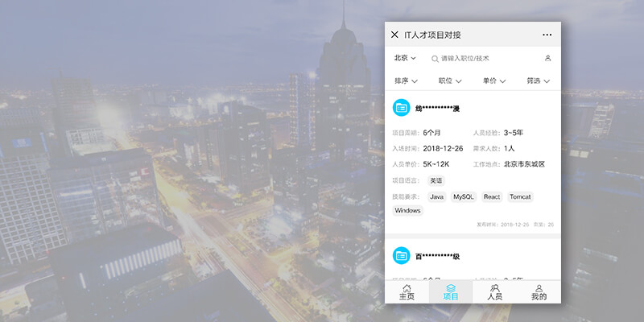644x322 pixels.
Task: Switch to the 项目 projects tab
Action: click(x=451, y=292)
